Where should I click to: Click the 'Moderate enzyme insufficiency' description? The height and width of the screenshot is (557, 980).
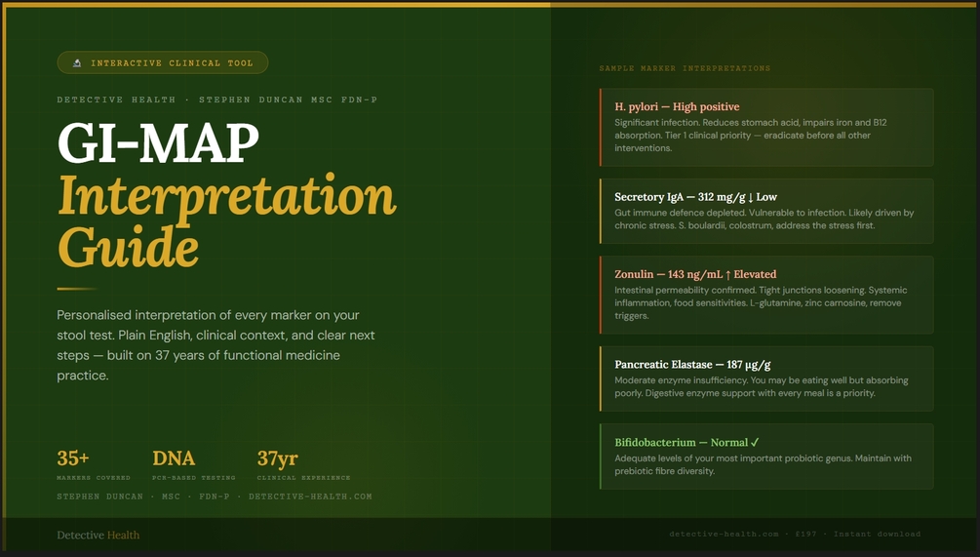point(762,386)
